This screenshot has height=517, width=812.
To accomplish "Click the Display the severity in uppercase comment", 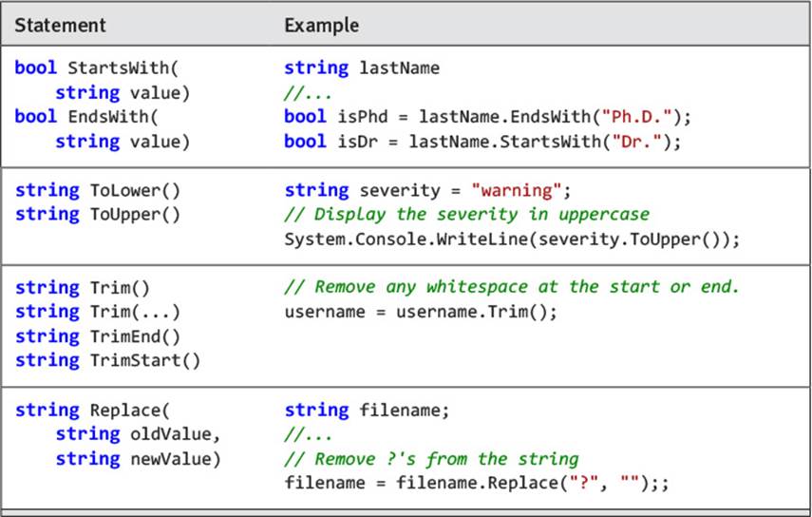I will (466, 215).
